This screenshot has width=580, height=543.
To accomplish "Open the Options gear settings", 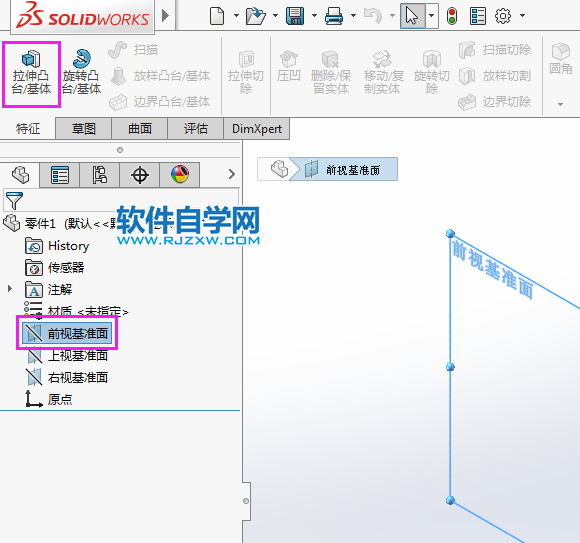I will (x=503, y=16).
